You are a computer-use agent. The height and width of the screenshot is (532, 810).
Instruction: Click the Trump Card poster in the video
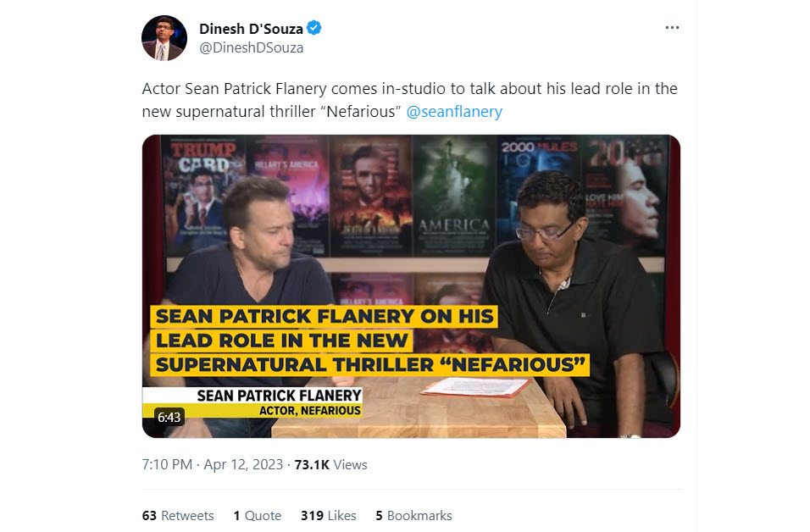pos(203,195)
